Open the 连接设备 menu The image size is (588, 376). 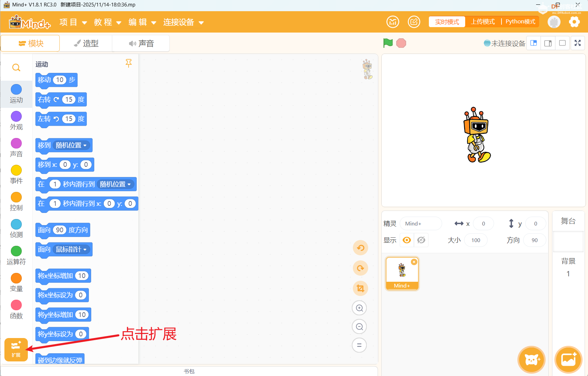pyautogui.click(x=183, y=22)
